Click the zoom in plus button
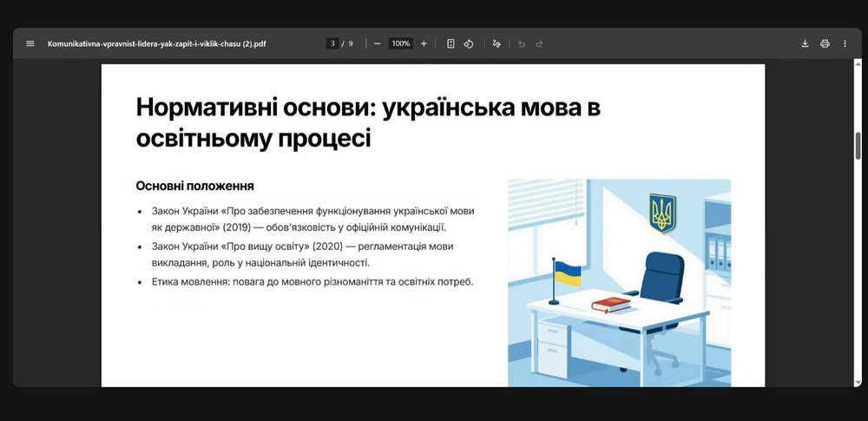 coord(424,43)
